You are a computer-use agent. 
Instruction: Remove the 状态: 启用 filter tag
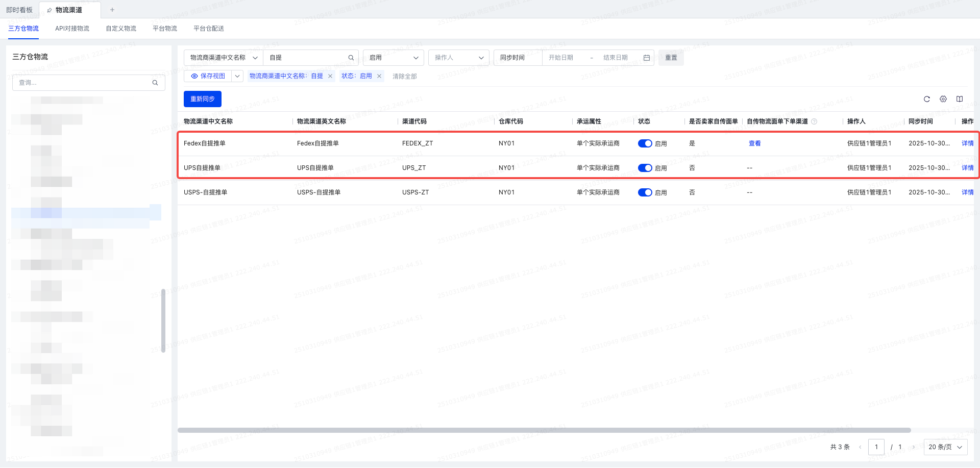point(379,76)
